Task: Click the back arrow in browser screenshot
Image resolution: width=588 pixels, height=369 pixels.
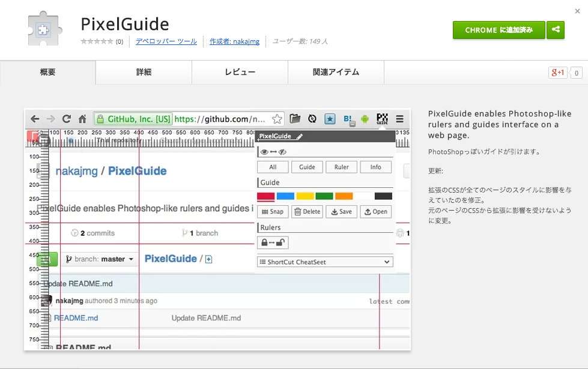Action: coord(35,119)
